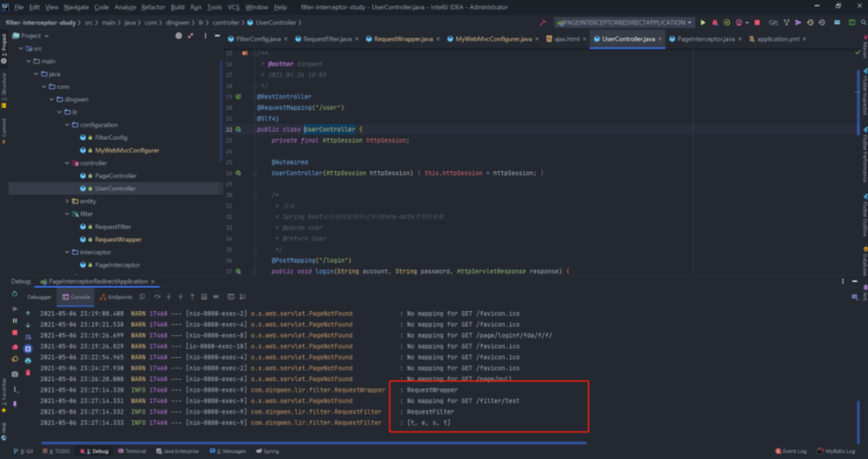This screenshot has width=868, height=459.
Task: Click Run to Cursor icon in debug toolbar
Action: 216,297
